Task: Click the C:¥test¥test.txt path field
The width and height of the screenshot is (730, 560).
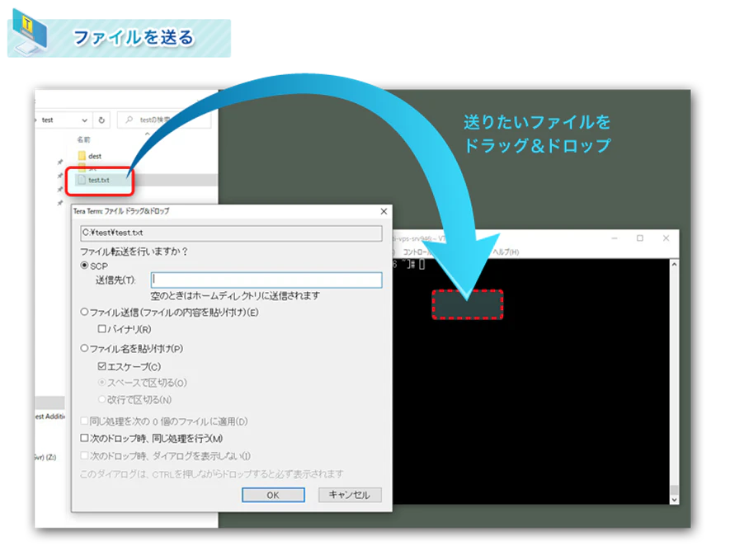Action: (x=232, y=233)
